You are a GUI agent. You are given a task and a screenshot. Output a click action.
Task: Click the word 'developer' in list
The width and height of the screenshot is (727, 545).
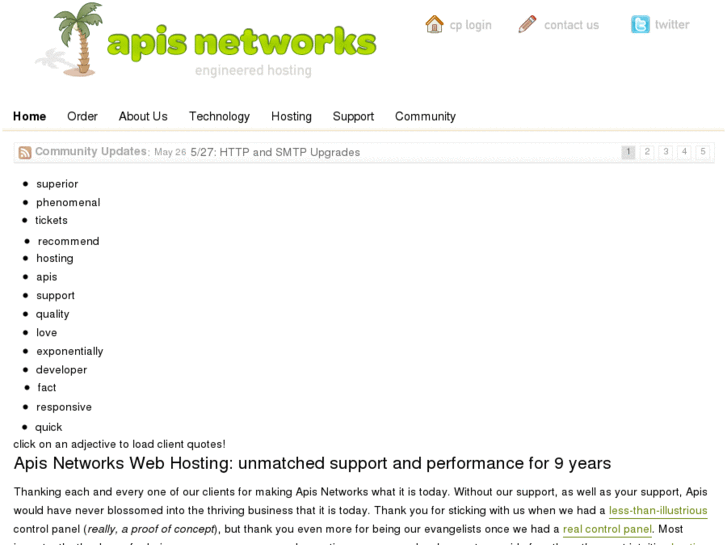tap(61, 370)
